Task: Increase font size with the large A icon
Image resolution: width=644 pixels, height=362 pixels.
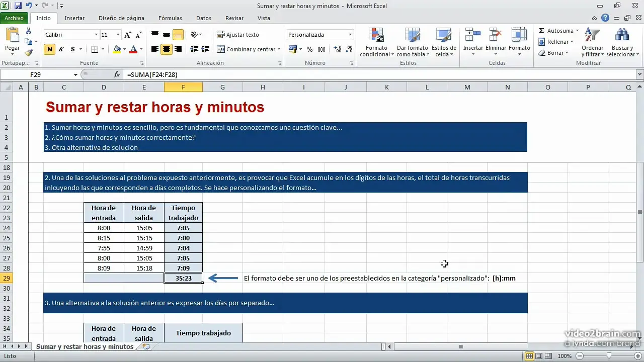Action: click(128, 35)
